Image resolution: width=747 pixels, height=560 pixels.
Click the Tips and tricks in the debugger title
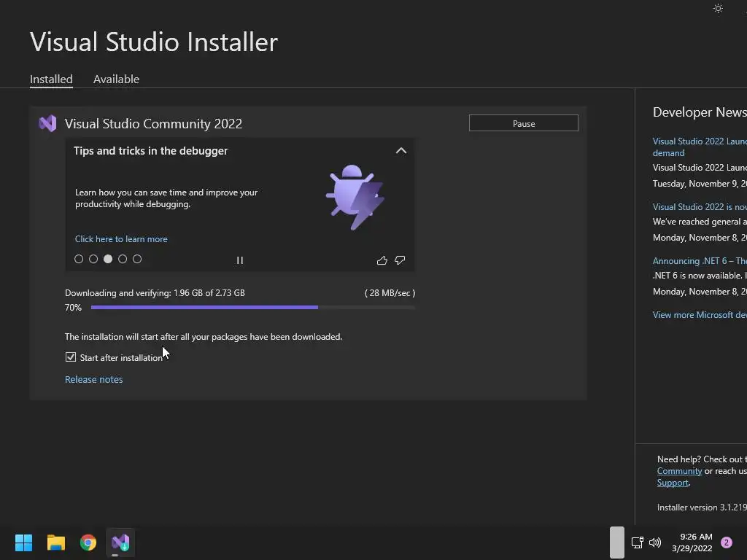150,150
